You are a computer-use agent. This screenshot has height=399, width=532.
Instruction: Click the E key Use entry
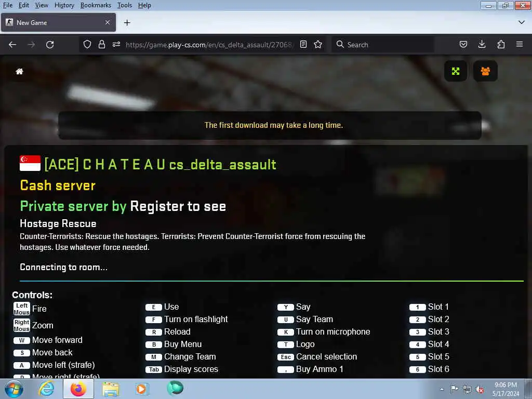(162, 307)
